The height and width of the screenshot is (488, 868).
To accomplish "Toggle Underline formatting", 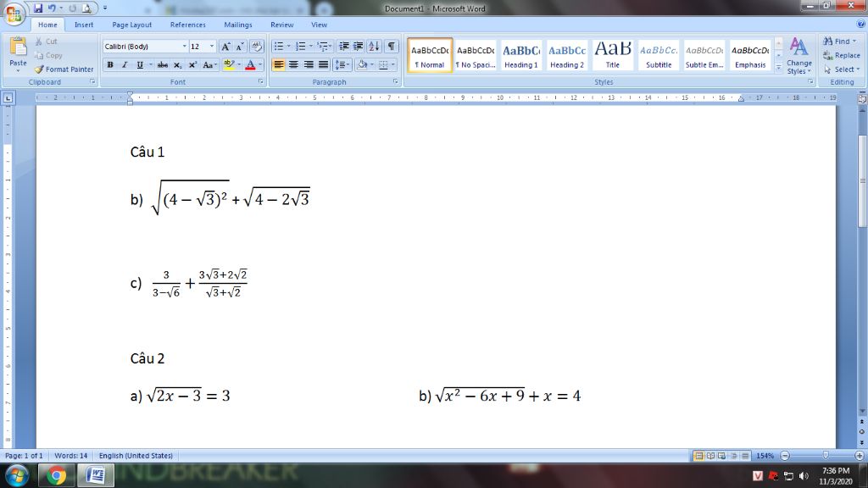I will [140, 64].
